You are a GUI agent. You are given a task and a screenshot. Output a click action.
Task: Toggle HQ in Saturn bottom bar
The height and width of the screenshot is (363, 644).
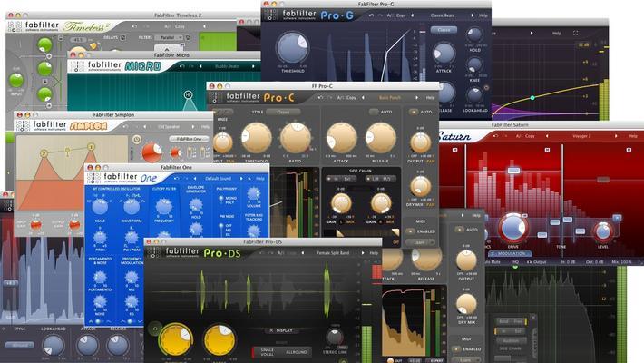[x=516, y=262]
